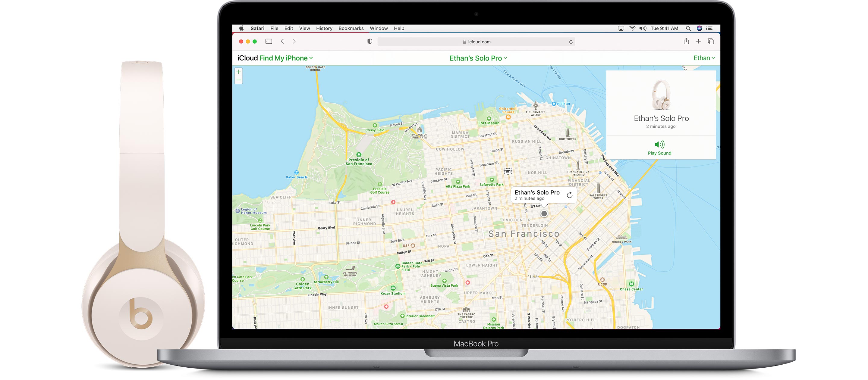Viewport: 868px width, 380px height.
Task: Zoom out the map with minus button
Action: [239, 80]
